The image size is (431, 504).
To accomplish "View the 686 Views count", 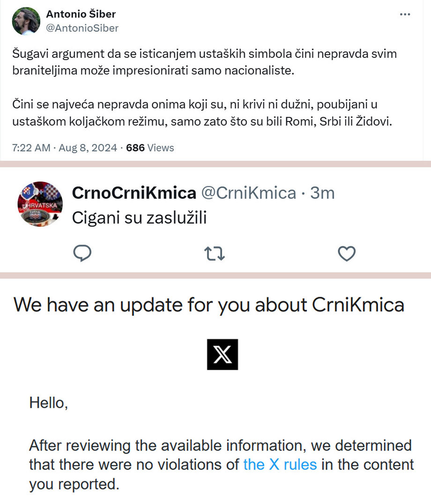I will point(150,148).
